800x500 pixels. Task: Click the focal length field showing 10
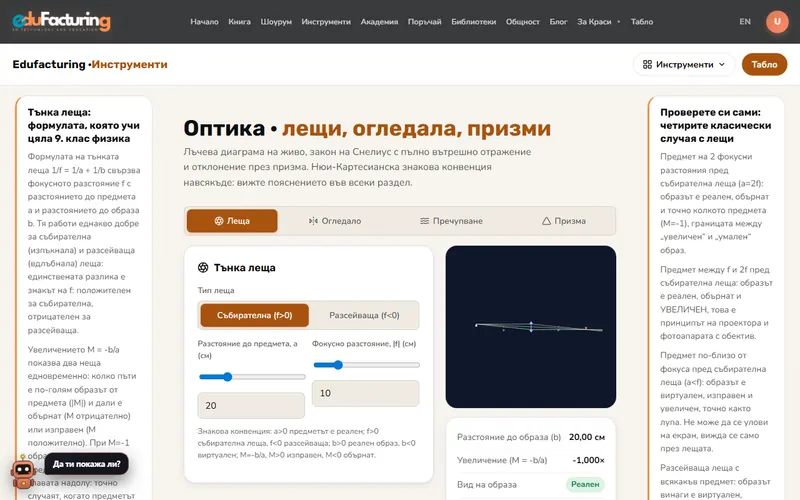(x=365, y=393)
